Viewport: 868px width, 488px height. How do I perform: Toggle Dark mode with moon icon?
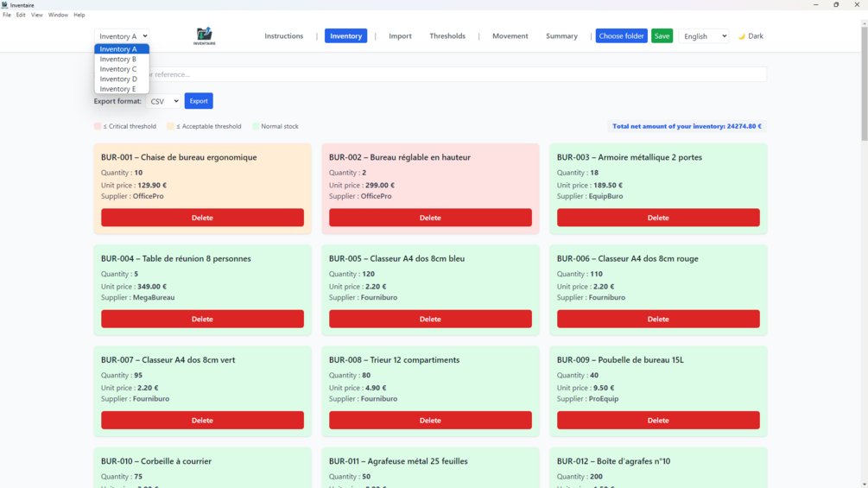coord(751,36)
